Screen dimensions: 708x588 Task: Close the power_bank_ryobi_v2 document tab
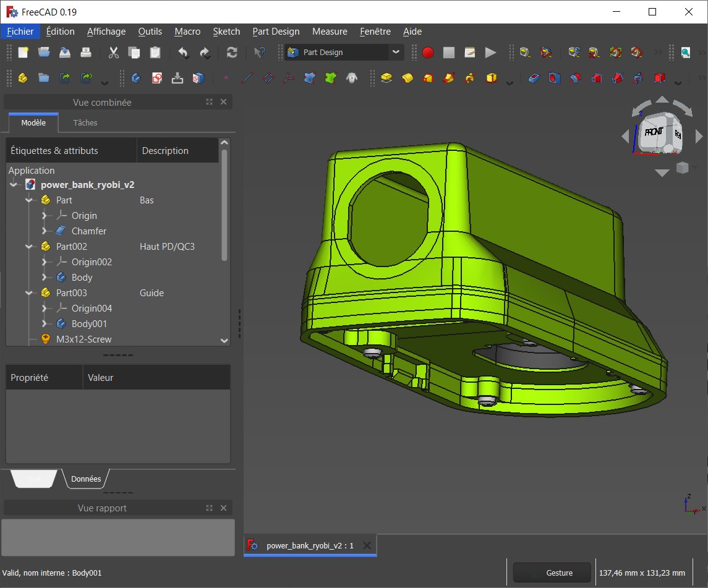[x=367, y=545]
